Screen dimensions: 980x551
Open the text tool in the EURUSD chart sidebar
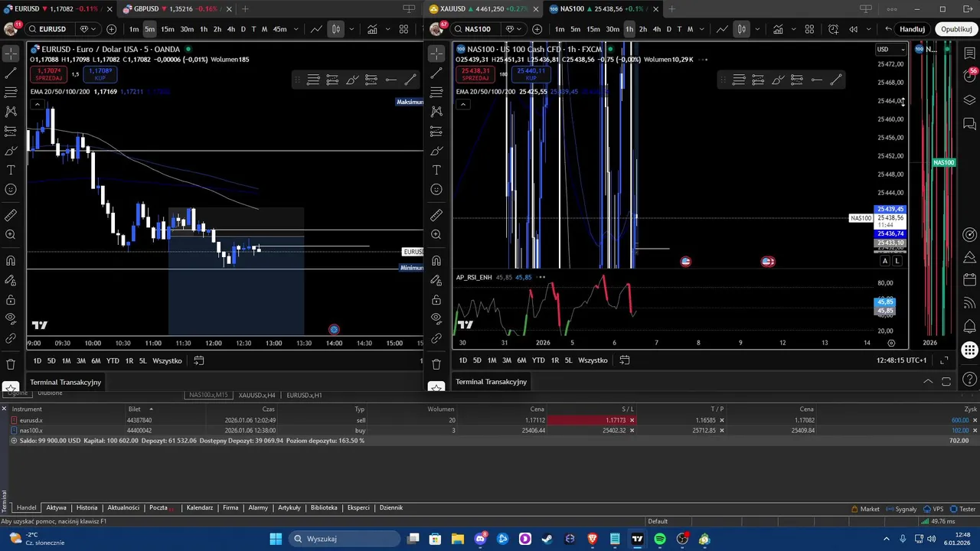(11, 170)
